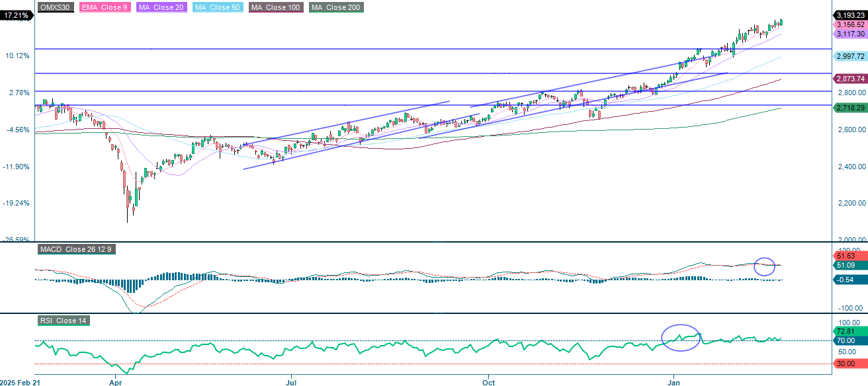868x386 pixels.
Task: Click the Jul label on time axis
Action: (x=290, y=382)
